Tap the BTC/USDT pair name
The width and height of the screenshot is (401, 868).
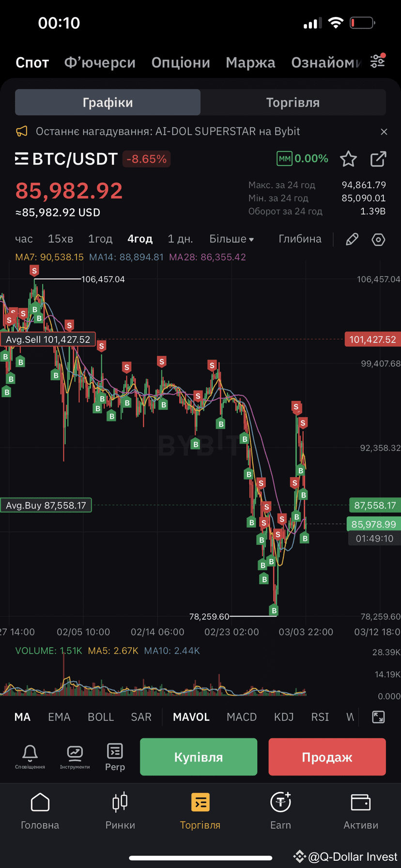(75, 159)
